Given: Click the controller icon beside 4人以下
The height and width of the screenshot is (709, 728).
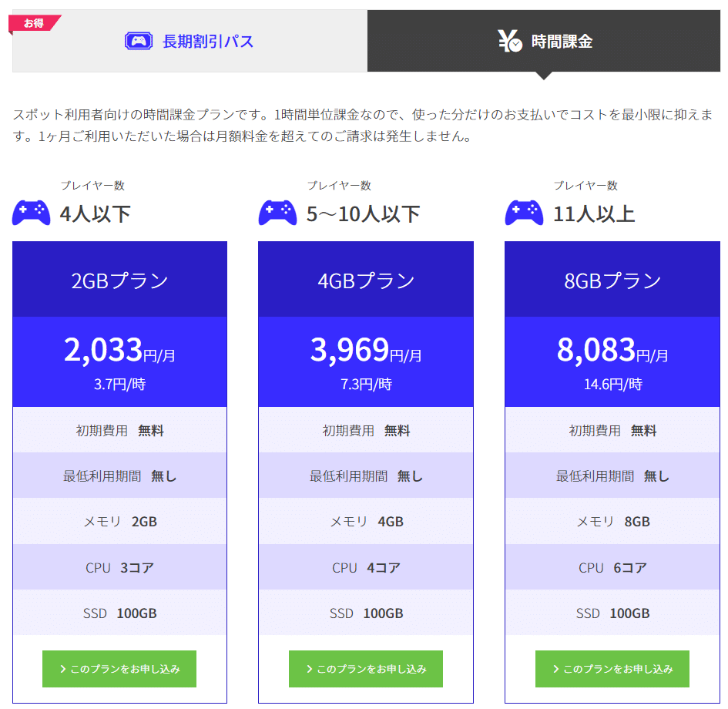Looking at the screenshot, I should (x=31, y=213).
